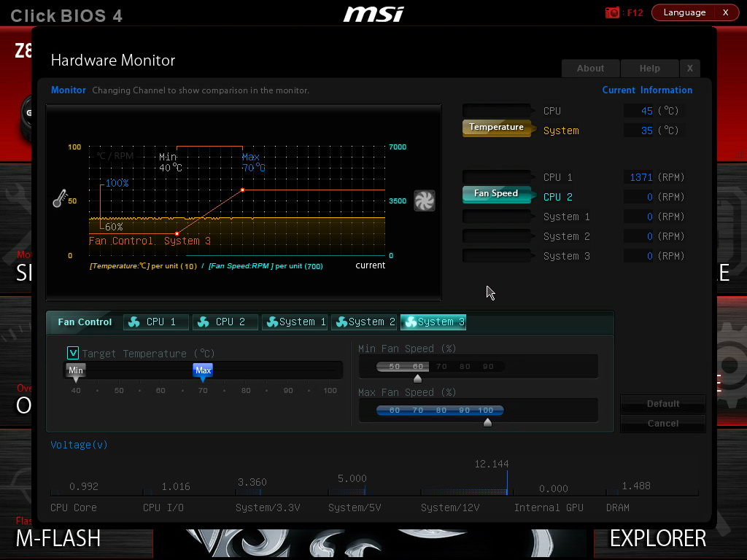
Task: Select the CPU 1 fan control tab
Action: coord(156,322)
